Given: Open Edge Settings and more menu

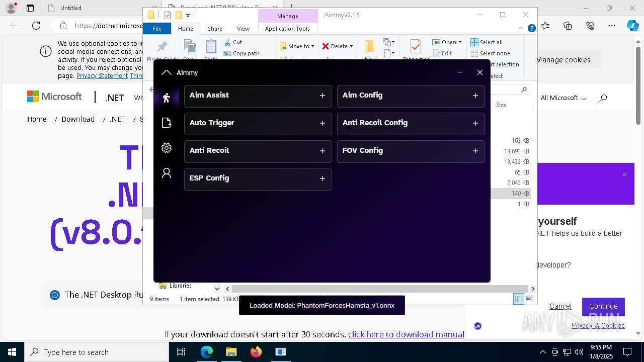Looking at the screenshot, I should pyautogui.click(x=611, y=26).
